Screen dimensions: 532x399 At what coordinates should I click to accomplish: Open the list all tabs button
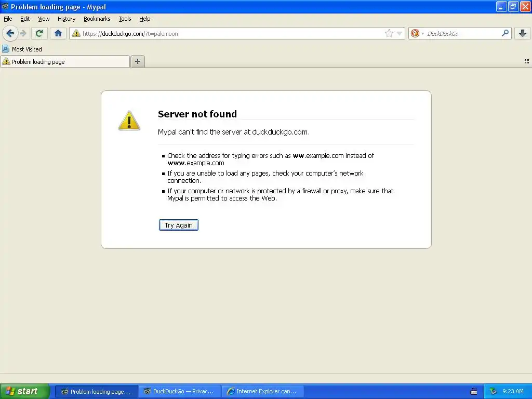coord(527,61)
